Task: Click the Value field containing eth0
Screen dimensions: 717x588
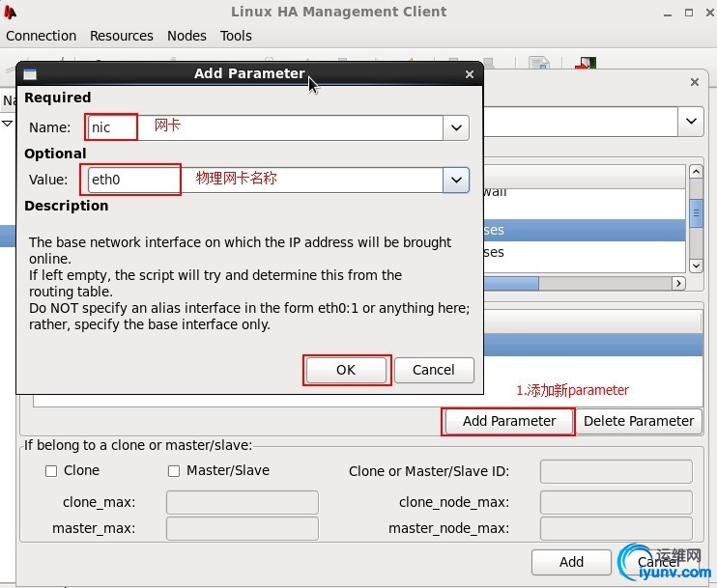Action: [265, 180]
